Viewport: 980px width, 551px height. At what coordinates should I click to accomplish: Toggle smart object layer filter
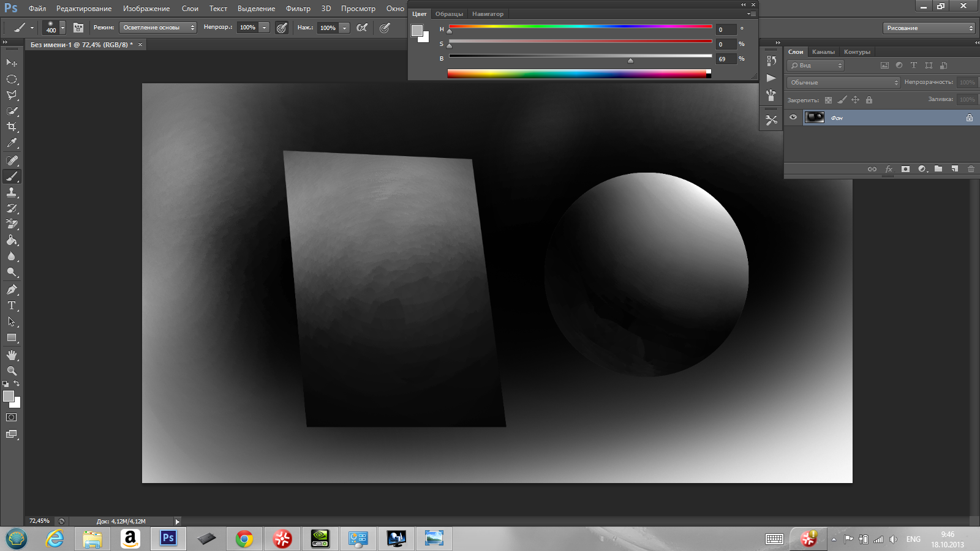click(x=943, y=66)
